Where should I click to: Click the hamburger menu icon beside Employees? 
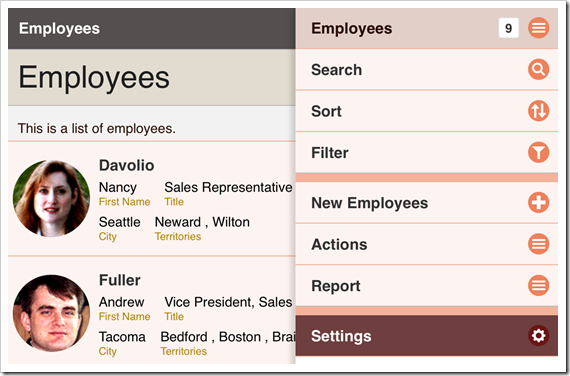tap(538, 28)
